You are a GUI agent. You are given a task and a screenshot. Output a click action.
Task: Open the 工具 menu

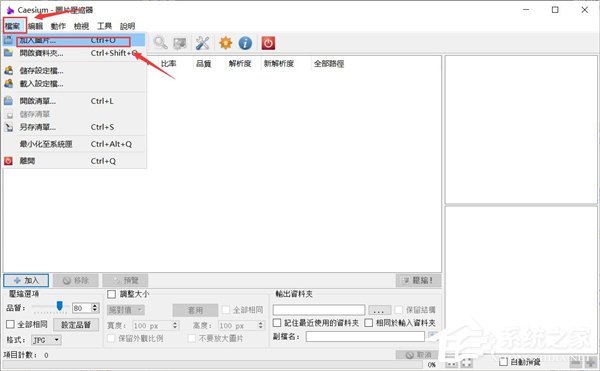[x=104, y=26]
